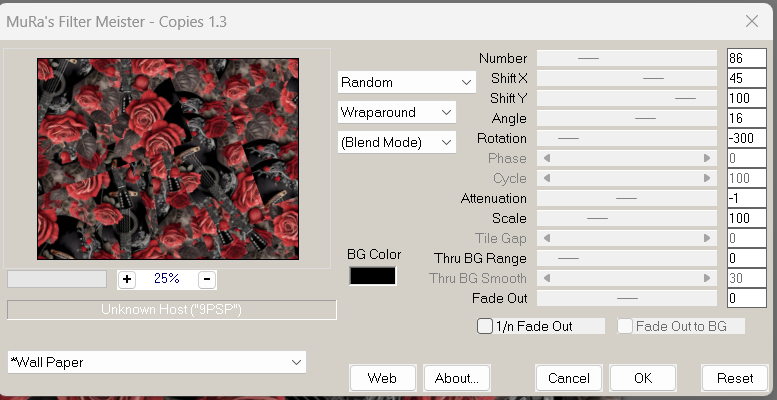
Task: Enable the 1/n Fade Out checkbox
Action: (486, 326)
